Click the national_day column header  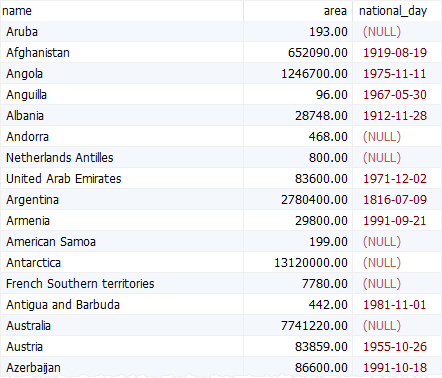[397, 11]
